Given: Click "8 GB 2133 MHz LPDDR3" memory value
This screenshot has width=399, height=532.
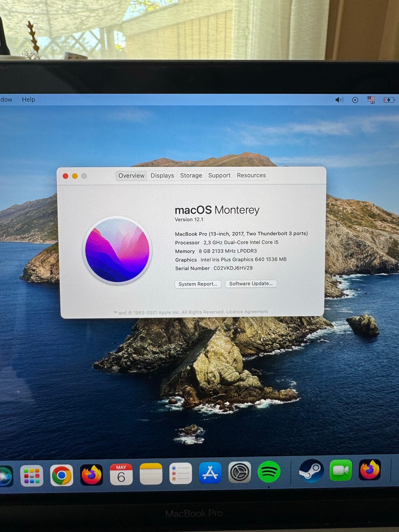Looking at the screenshot, I should tap(228, 251).
